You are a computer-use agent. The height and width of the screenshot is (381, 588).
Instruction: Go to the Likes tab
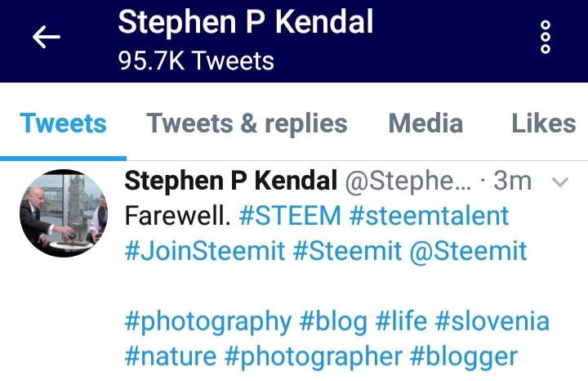[543, 123]
